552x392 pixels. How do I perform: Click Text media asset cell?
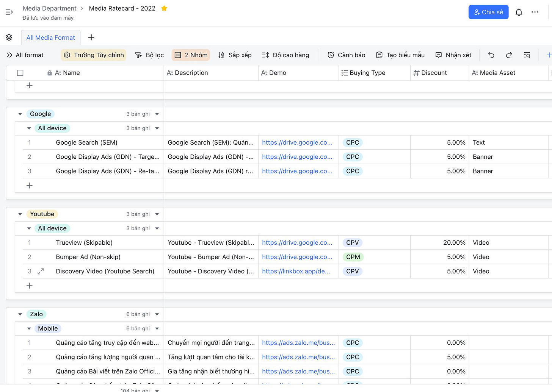point(509,142)
